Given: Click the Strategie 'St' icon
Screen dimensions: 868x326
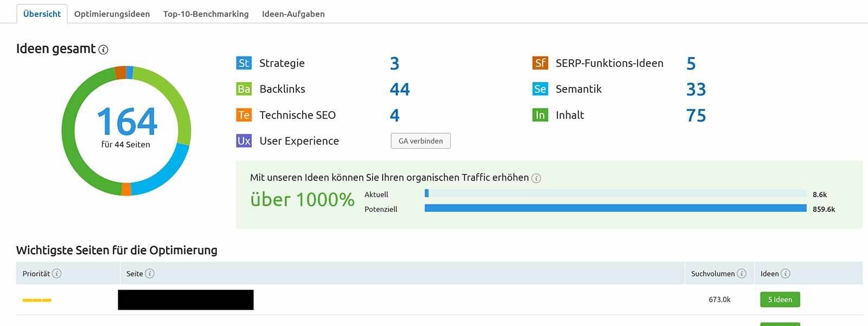Looking at the screenshot, I should coord(244,63).
